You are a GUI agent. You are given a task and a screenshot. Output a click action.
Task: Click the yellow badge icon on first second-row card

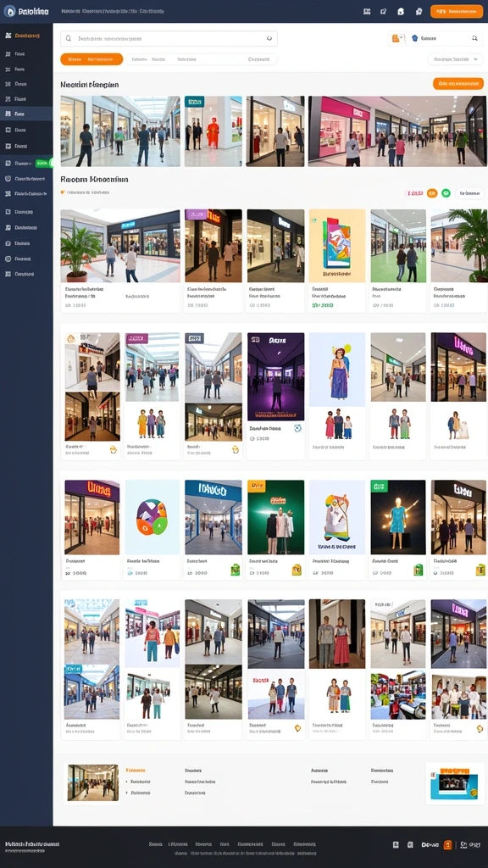pyautogui.click(x=114, y=449)
